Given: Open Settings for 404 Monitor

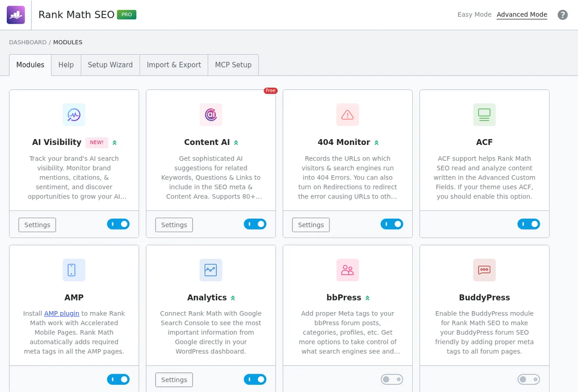Looking at the screenshot, I should tap(311, 225).
